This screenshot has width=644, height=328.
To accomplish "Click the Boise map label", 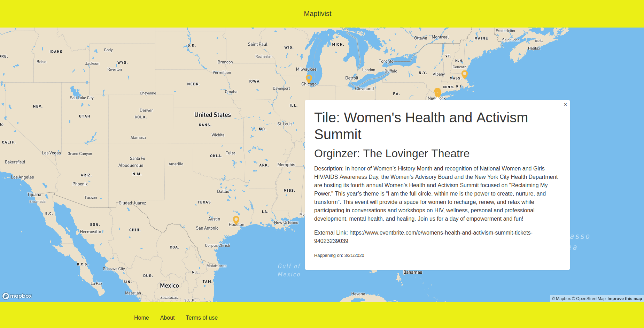I will click(x=41, y=62).
